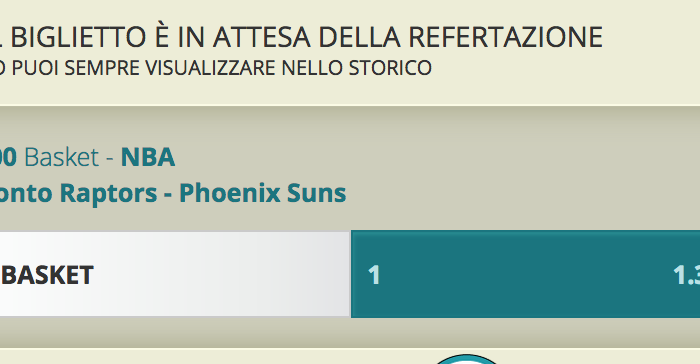Screen dimensions: 700x364
Task: Click the teal circular icon at bottom edge
Action: pos(467,359)
